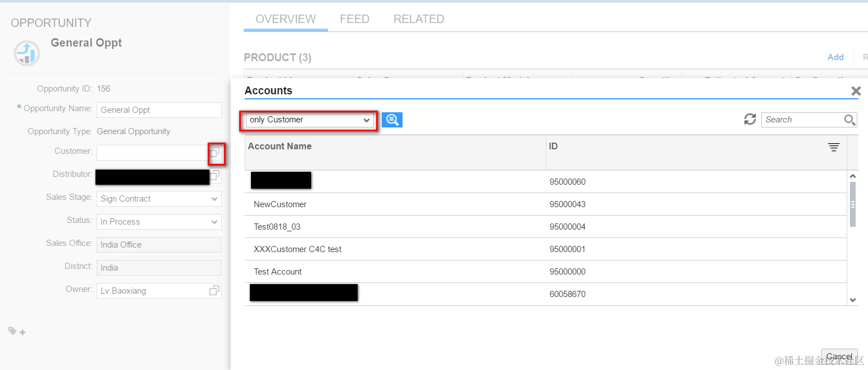Click the search magnifier in Accounts search box
This screenshot has width=868, height=370.
pyautogui.click(x=850, y=120)
